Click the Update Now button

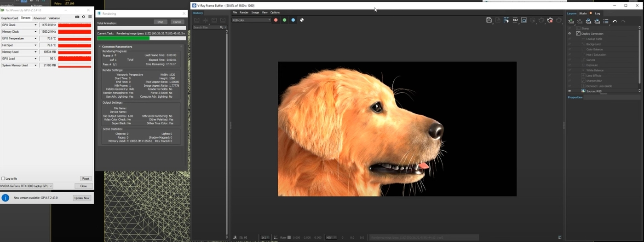point(82,198)
